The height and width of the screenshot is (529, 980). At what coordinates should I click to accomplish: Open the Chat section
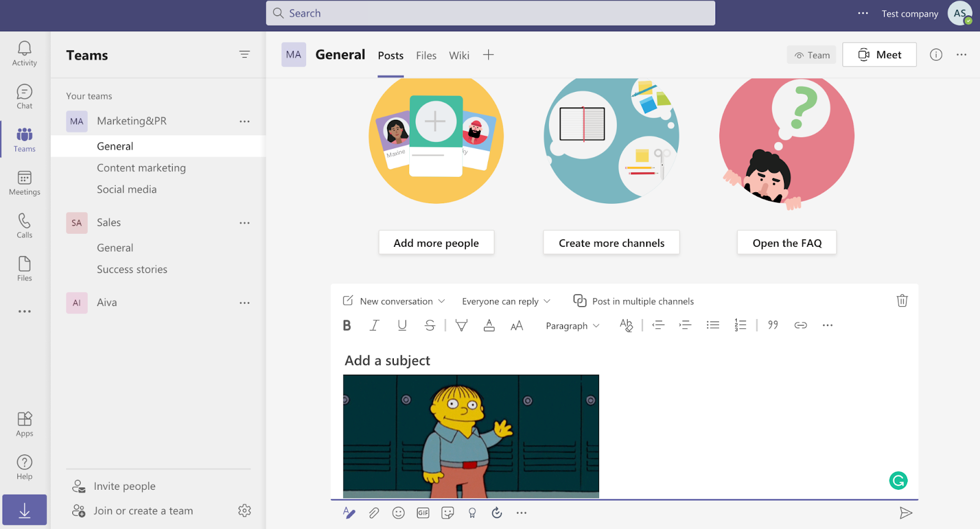(24, 97)
